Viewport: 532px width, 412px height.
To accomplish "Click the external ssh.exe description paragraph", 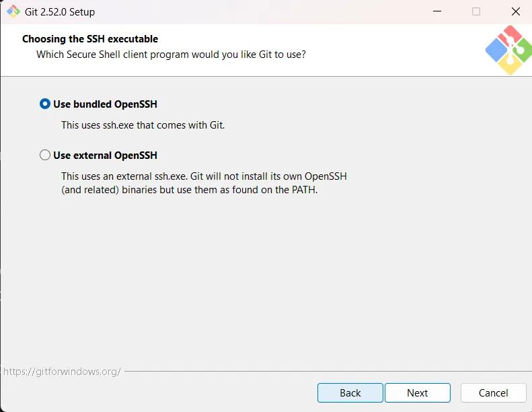I will tap(203, 182).
